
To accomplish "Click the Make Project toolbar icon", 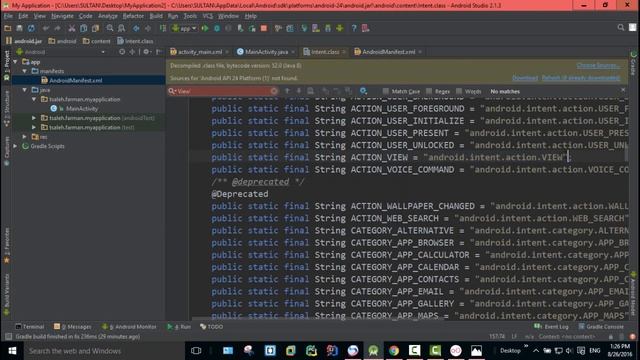I will [163, 28].
